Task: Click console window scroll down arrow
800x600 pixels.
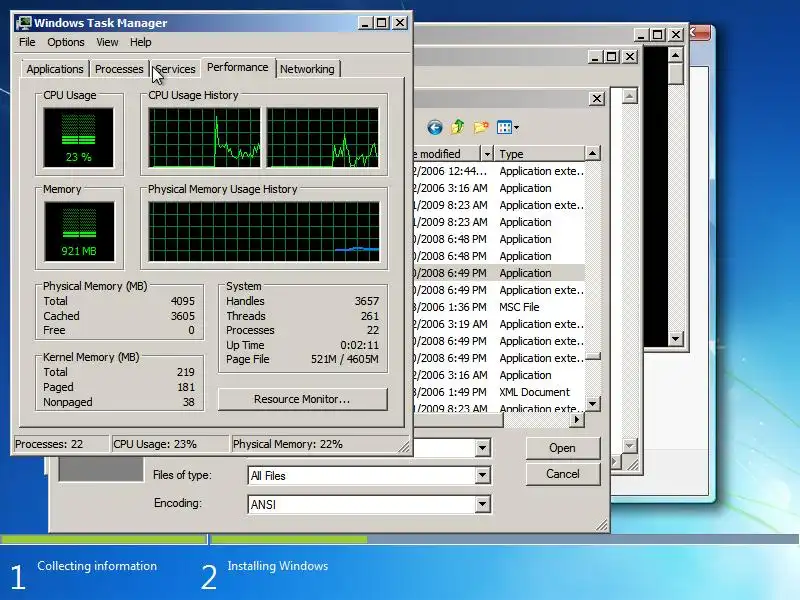Action: 676,338
